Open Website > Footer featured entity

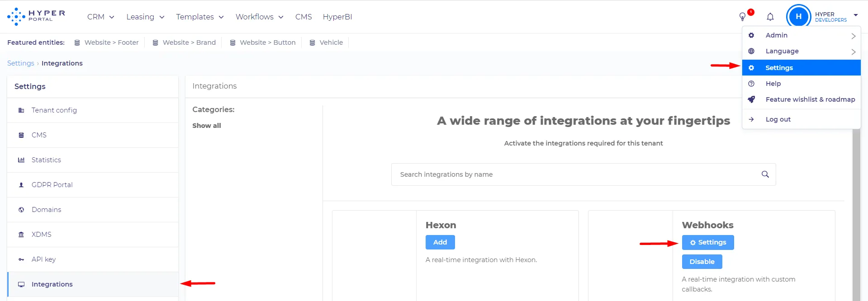pyautogui.click(x=107, y=42)
